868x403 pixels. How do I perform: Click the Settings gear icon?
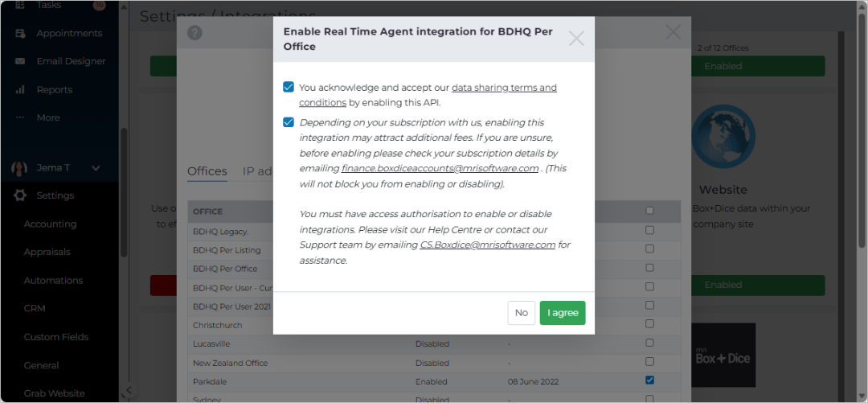coord(20,195)
